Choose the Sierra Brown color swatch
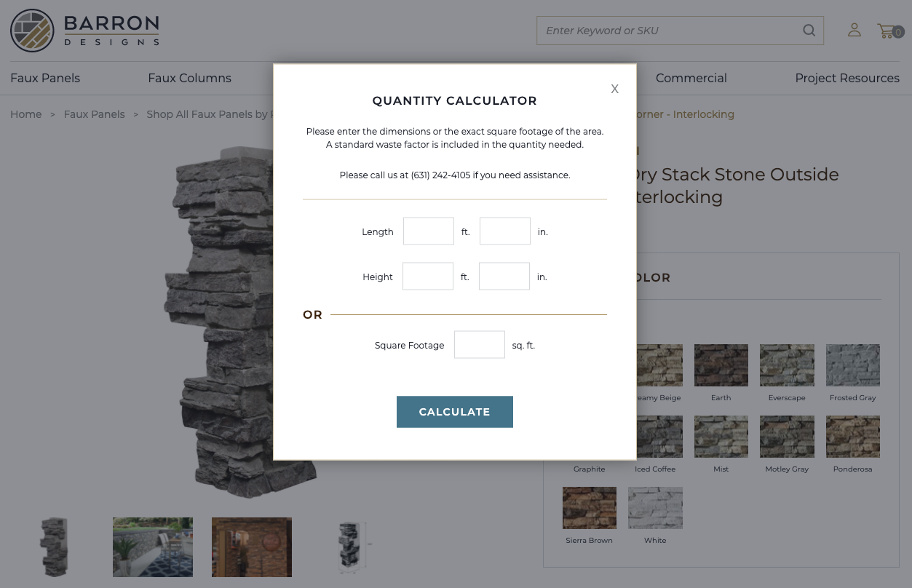The width and height of the screenshot is (912, 588). (x=590, y=508)
